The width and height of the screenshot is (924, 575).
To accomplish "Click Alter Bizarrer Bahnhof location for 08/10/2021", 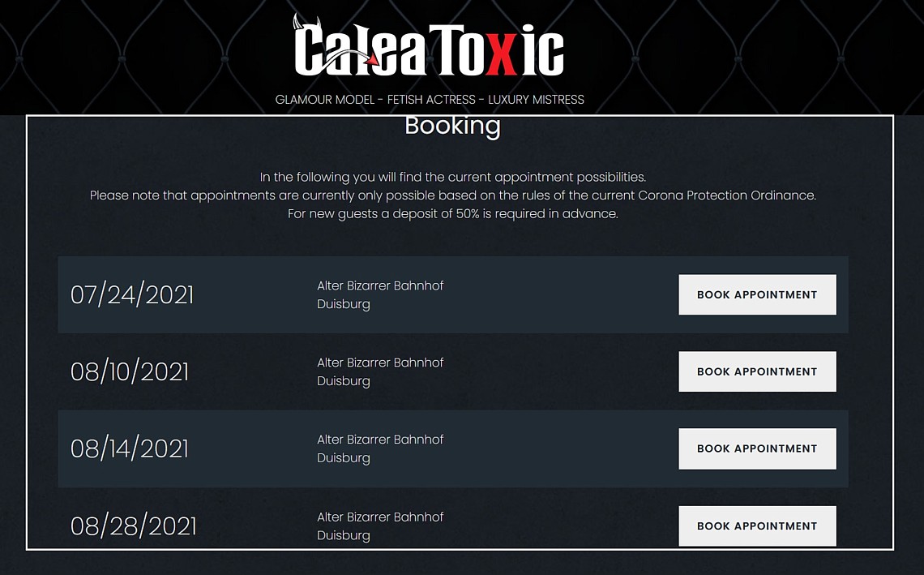I will (x=380, y=363).
